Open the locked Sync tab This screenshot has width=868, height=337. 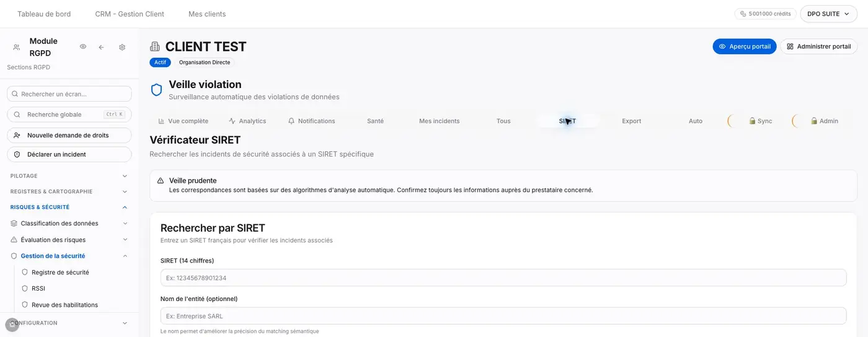tap(760, 121)
